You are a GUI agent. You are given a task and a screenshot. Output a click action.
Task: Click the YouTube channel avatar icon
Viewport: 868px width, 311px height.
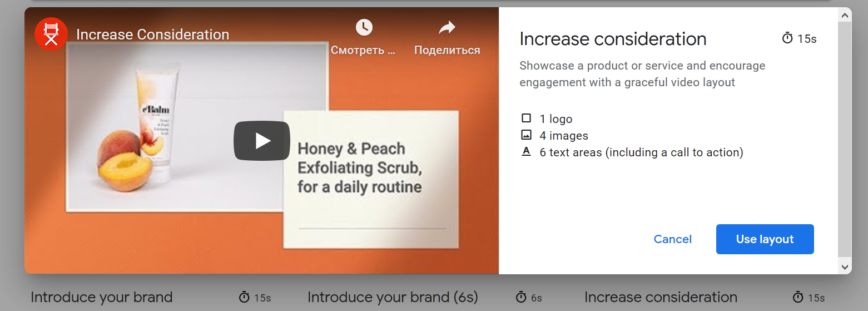pyautogui.click(x=51, y=34)
